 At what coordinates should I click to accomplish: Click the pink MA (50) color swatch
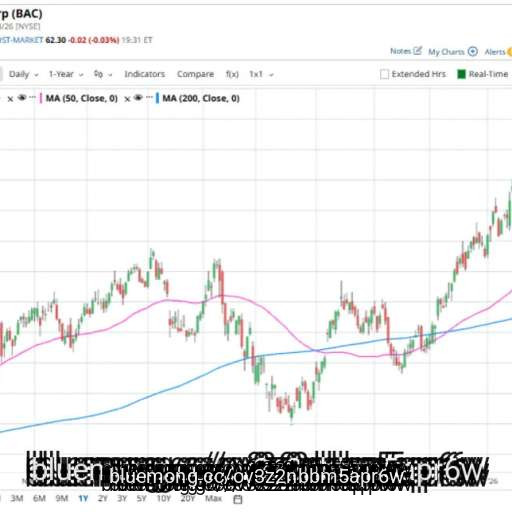click(41, 98)
